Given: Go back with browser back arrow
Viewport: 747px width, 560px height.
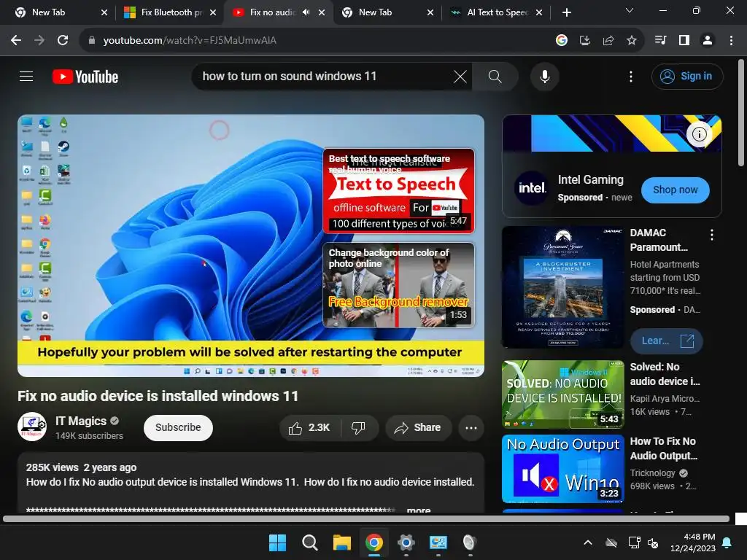Looking at the screenshot, I should 16,41.
